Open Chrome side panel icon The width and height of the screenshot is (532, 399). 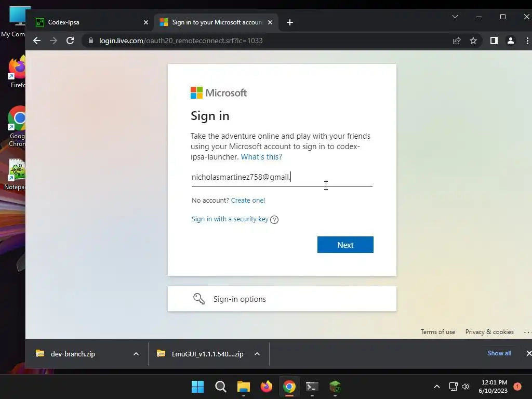click(x=494, y=41)
